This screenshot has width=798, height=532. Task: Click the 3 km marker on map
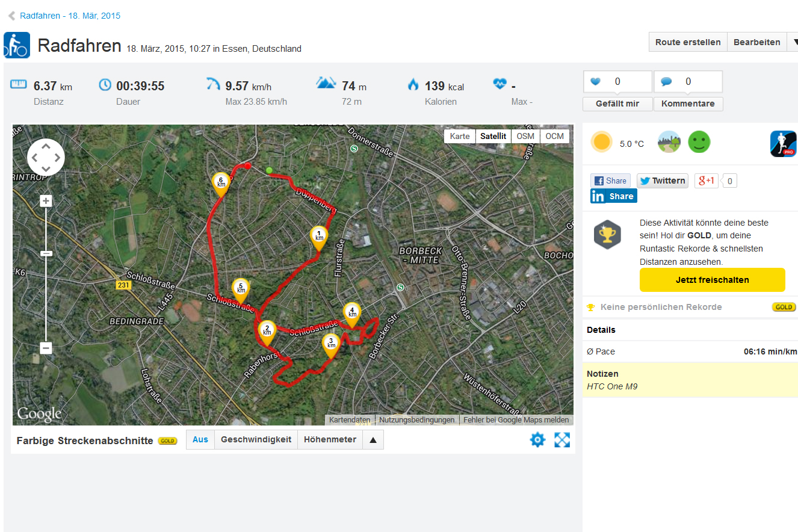click(x=331, y=344)
